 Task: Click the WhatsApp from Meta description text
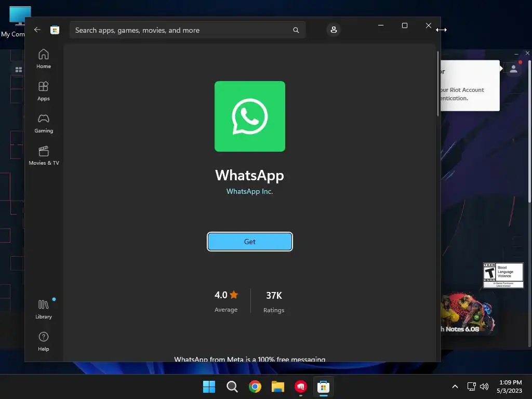[x=250, y=359]
